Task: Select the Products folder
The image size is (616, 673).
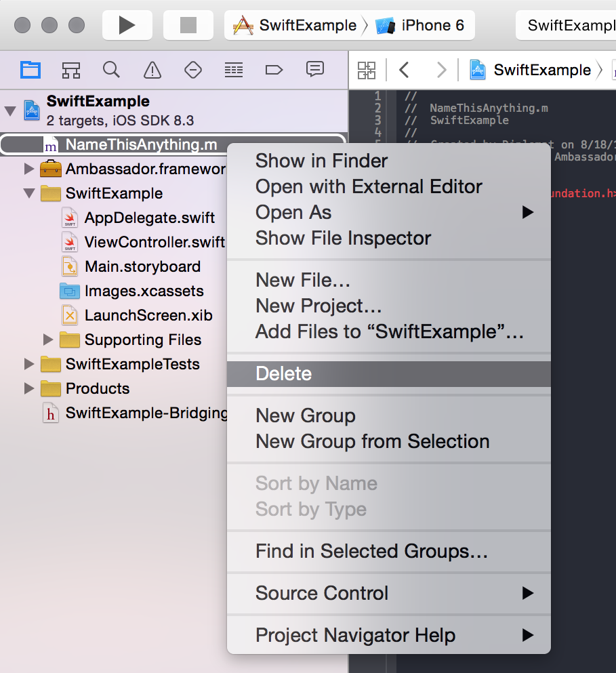Action: click(x=98, y=388)
